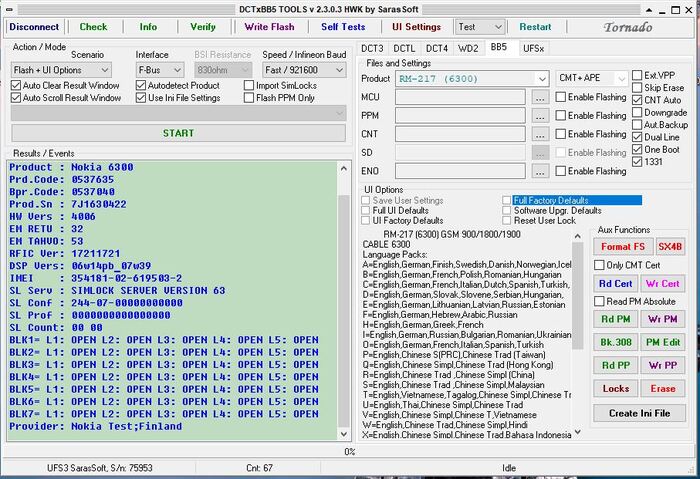The image size is (700, 479).
Task: Click the Write Flash toolbar button
Action: pyautogui.click(x=269, y=27)
